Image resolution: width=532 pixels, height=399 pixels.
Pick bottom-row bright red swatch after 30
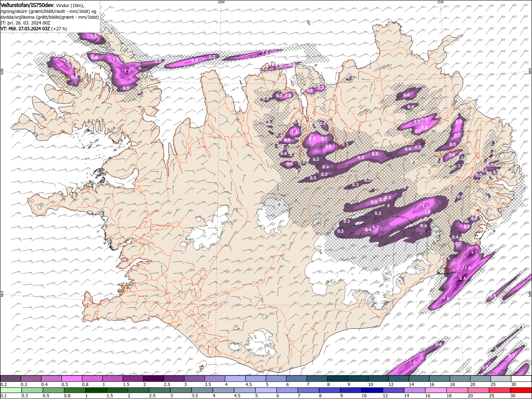tap(521, 390)
